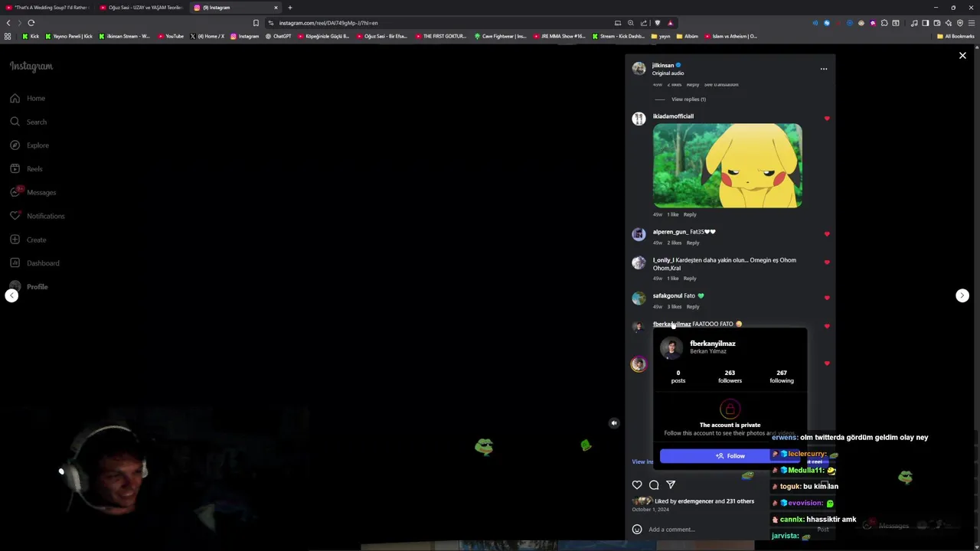Viewport: 980px width, 551px height.
Task: Follow fberkanyilmaz from hover card
Action: tap(730, 456)
